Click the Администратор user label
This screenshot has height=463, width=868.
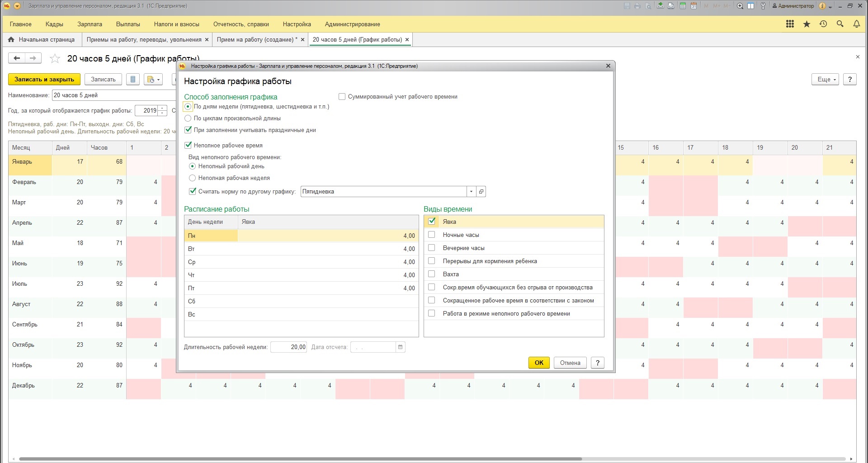[793, 6]
